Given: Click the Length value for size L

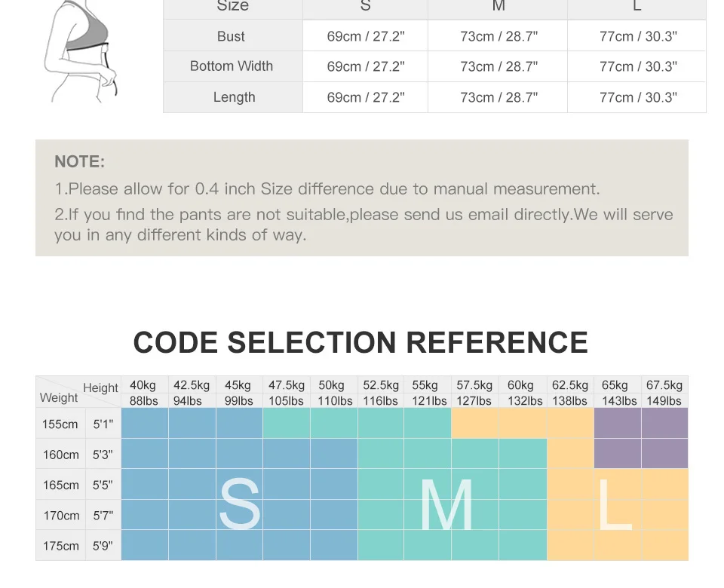Looking at the screenshot, I should coord(638,97).
